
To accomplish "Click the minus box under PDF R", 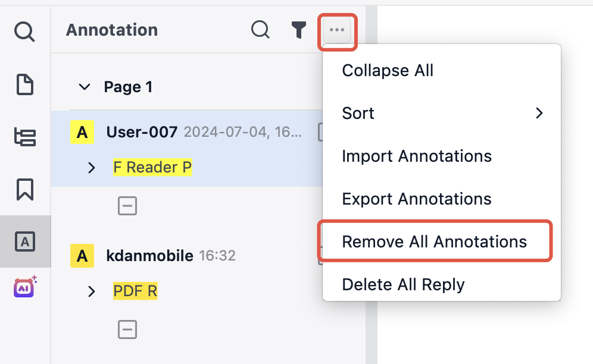I will (x=127, y=330).
